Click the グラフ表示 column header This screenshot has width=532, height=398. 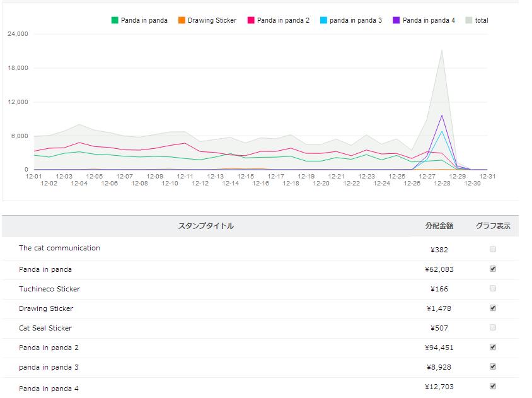493,226
